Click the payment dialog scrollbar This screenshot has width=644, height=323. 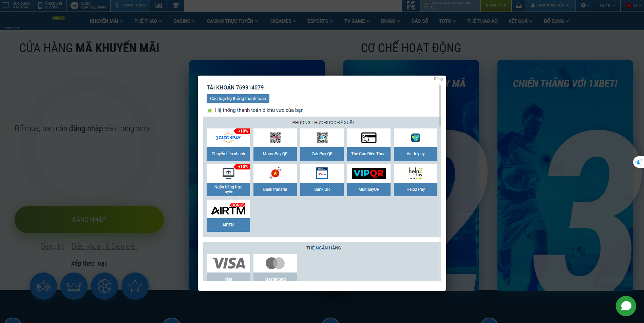click(440, 106)
